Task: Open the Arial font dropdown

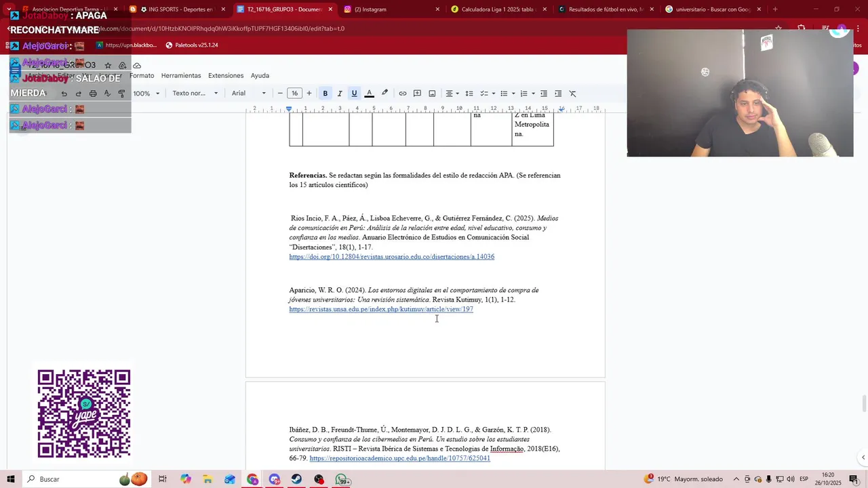Action: point(249,94)
